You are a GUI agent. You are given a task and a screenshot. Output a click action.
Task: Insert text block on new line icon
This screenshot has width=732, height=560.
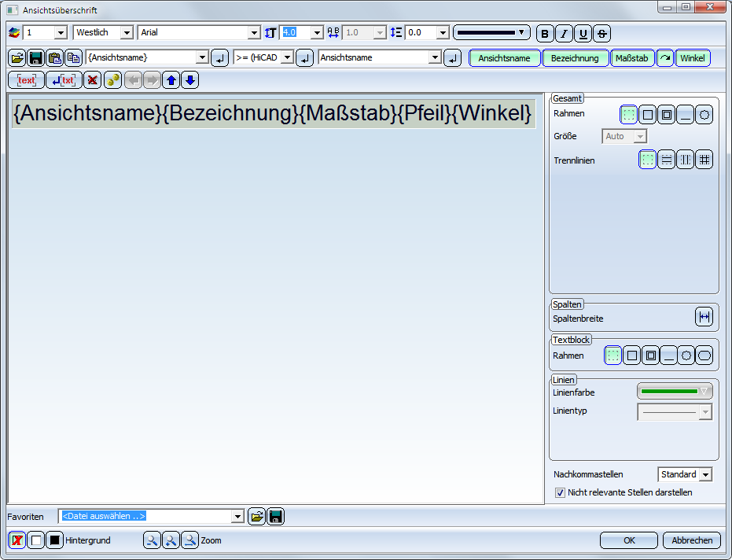(x=64, y=80)
